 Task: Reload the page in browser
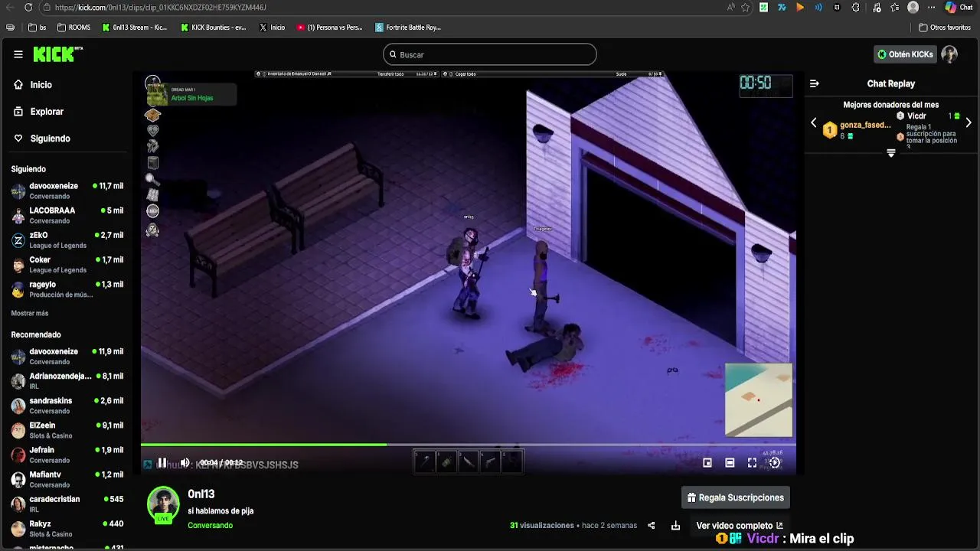click(28, 8)
